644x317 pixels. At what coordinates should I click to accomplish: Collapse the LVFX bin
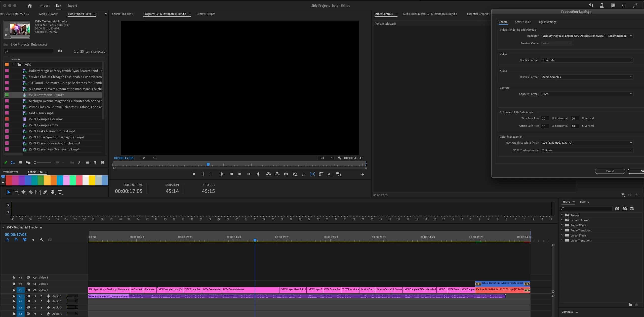(14, 65)
